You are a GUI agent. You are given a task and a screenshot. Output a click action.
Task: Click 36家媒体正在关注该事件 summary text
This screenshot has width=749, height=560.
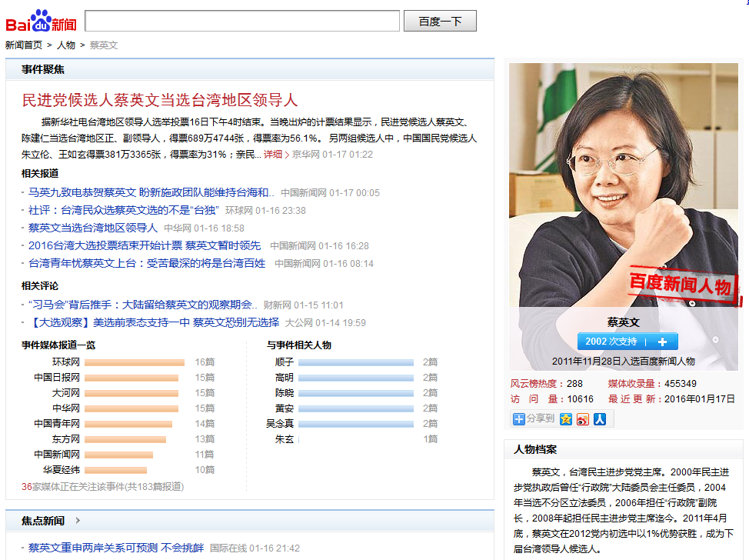click(103, 486)
